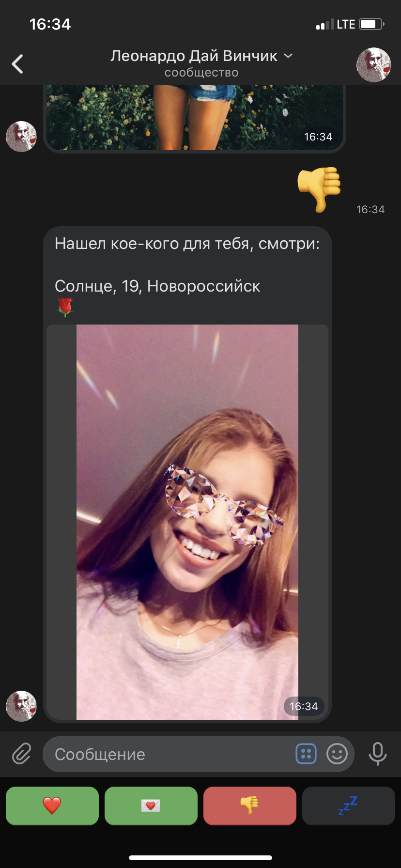Open the cropped flower field photo message
Viewport: 401px width, 868px height.
pos(195,118)
